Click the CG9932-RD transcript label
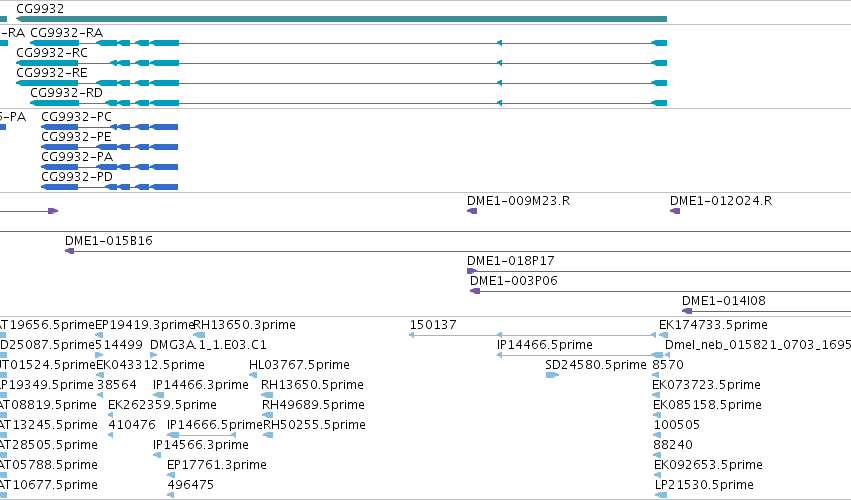 coord(66,93)
